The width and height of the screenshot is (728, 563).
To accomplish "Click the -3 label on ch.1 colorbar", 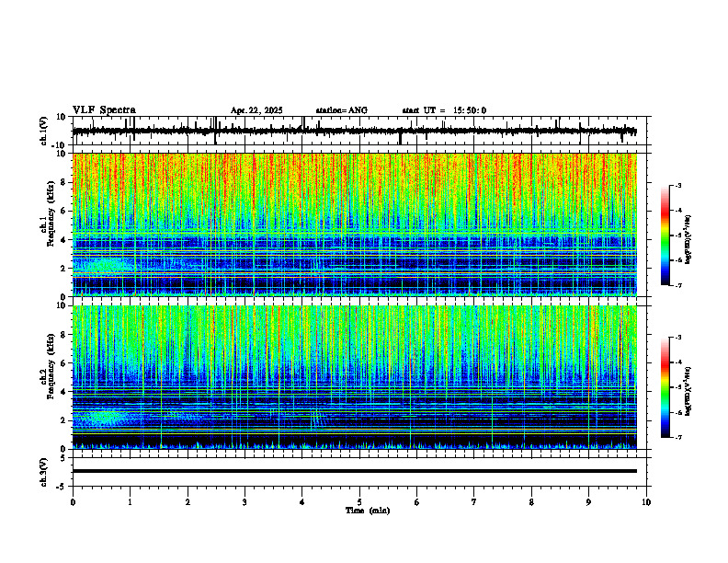I will (678, 186).
